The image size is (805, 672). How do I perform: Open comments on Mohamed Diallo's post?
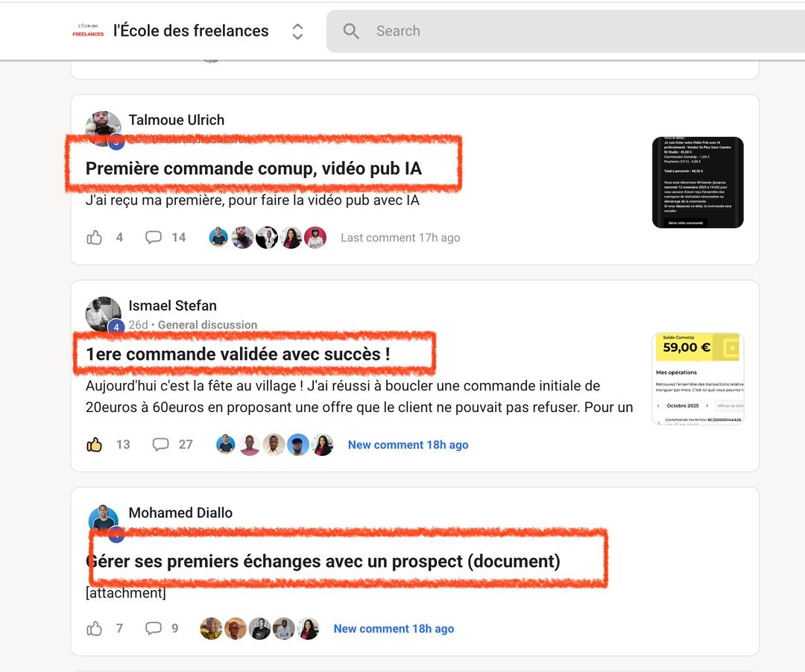154,629
